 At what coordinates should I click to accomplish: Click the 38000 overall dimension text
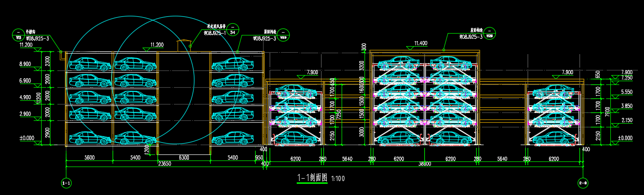(x=424, y=164)
